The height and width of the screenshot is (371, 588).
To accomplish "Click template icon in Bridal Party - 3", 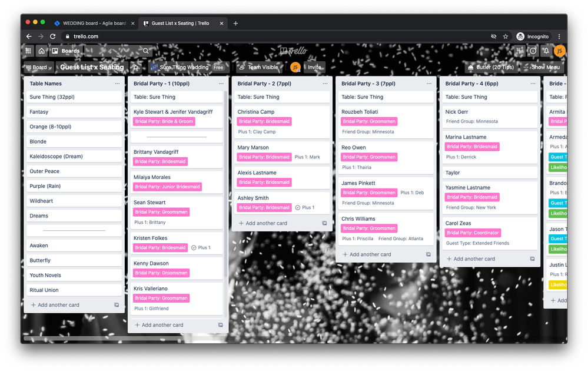I will (428, 254).
